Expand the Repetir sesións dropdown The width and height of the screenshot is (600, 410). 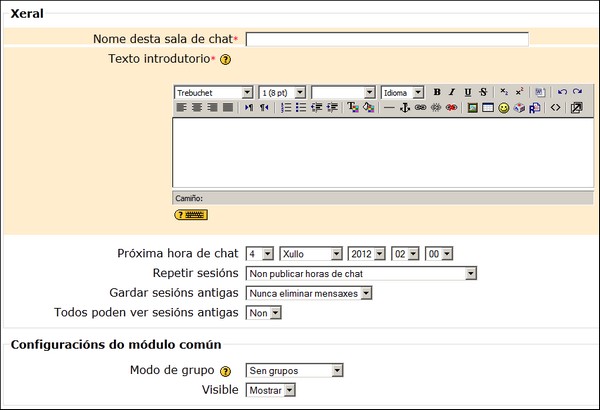coord(361,273)
